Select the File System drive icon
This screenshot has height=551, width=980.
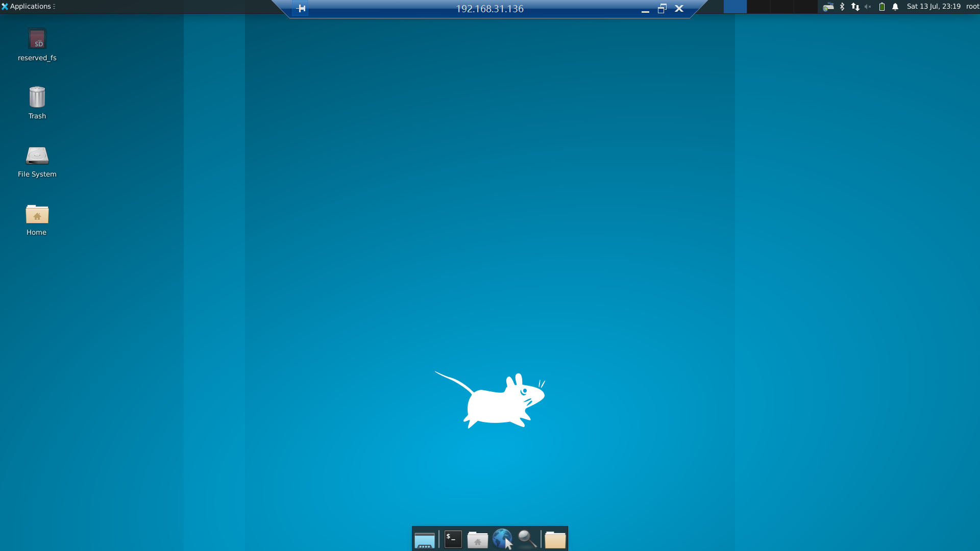coord(37,156)
